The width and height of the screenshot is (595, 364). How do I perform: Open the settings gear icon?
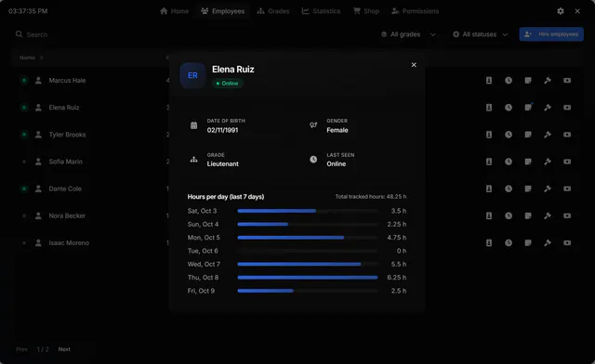561,11
